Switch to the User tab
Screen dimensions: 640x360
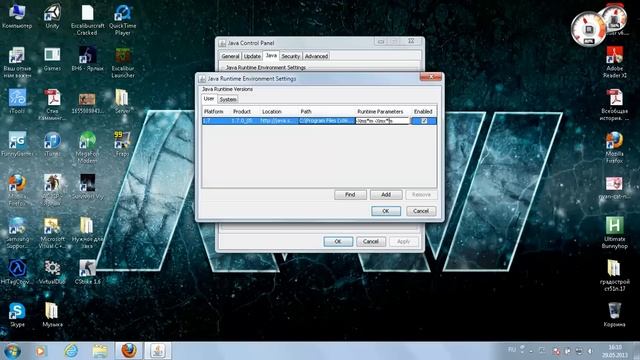coord(209,99)
